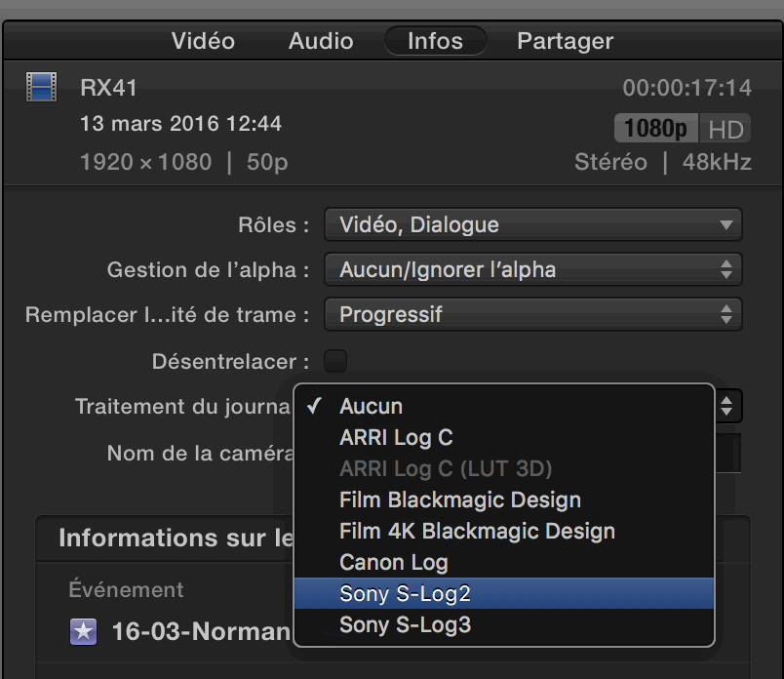The height and width of the screenshot is (679, 784).
Task: Select the Infos tab
Action: pos(435,41)
